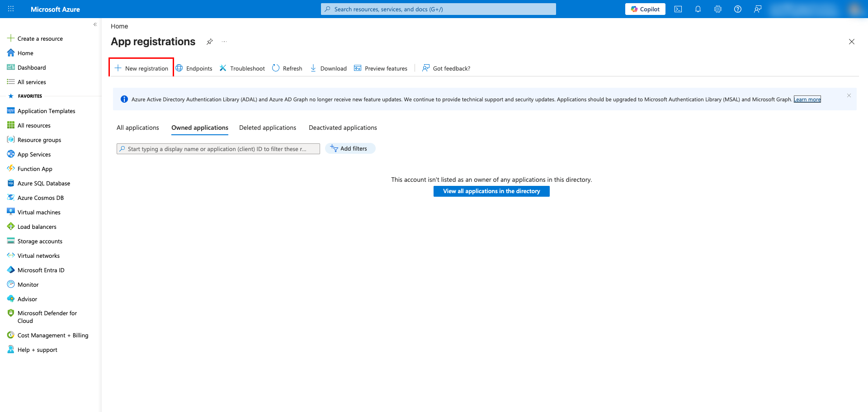Open the notifications bell
The width and height of the screenshot is (868, 412).
click(698, 9)
